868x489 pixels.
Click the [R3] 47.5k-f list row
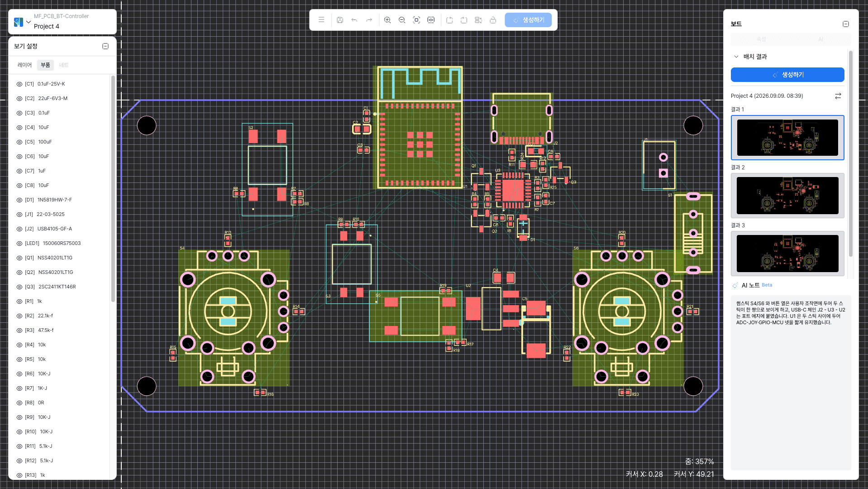pyautogui.click(x=59, y=331)
